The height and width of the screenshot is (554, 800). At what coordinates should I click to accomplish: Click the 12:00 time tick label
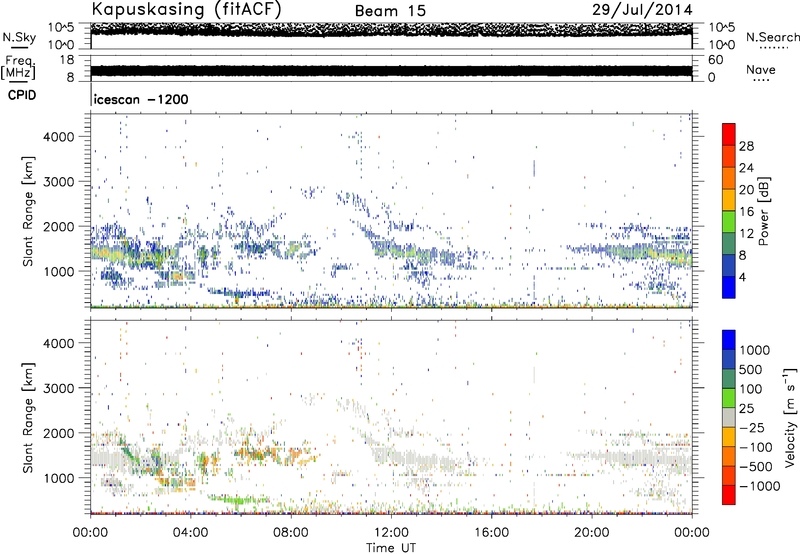(x=391, y=533)
